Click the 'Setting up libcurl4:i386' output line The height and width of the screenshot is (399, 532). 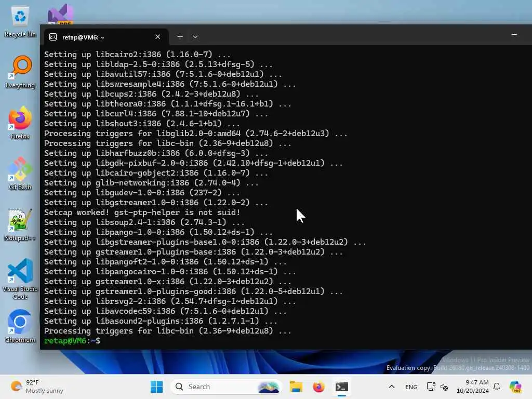click(156, 114)
